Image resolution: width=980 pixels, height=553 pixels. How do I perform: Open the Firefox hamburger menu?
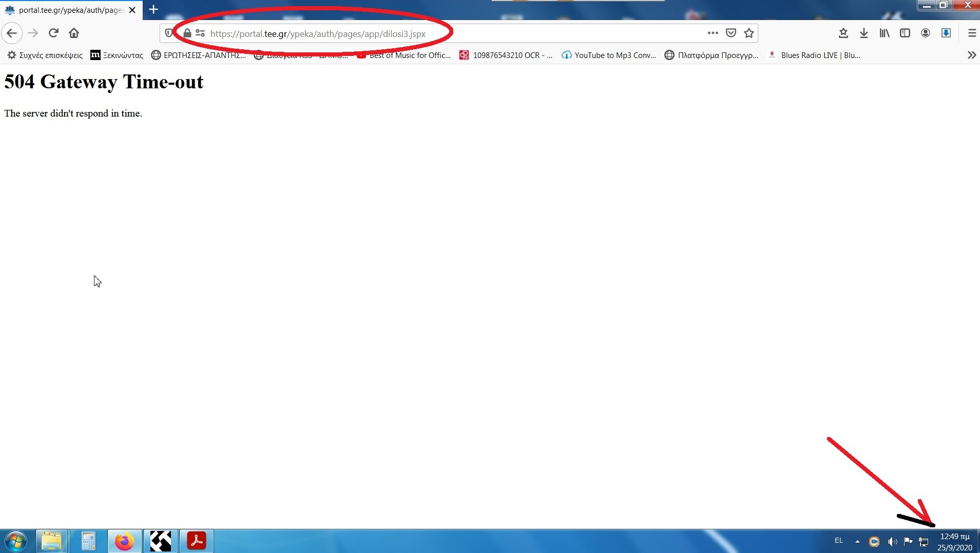coord(972,33)
